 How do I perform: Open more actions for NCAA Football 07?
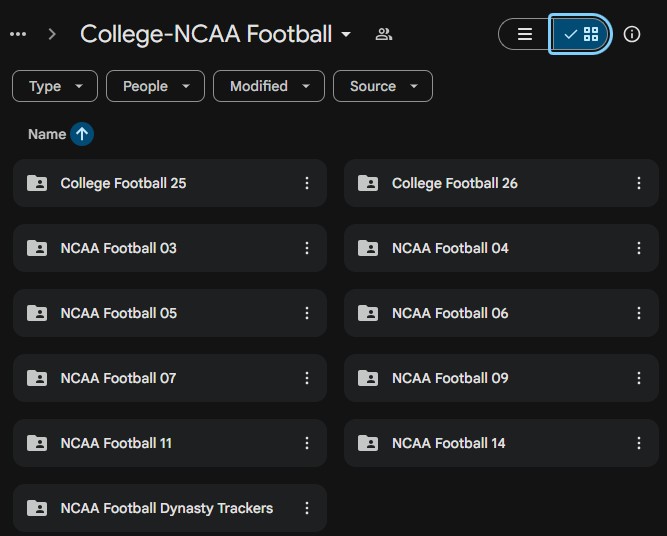307,378
